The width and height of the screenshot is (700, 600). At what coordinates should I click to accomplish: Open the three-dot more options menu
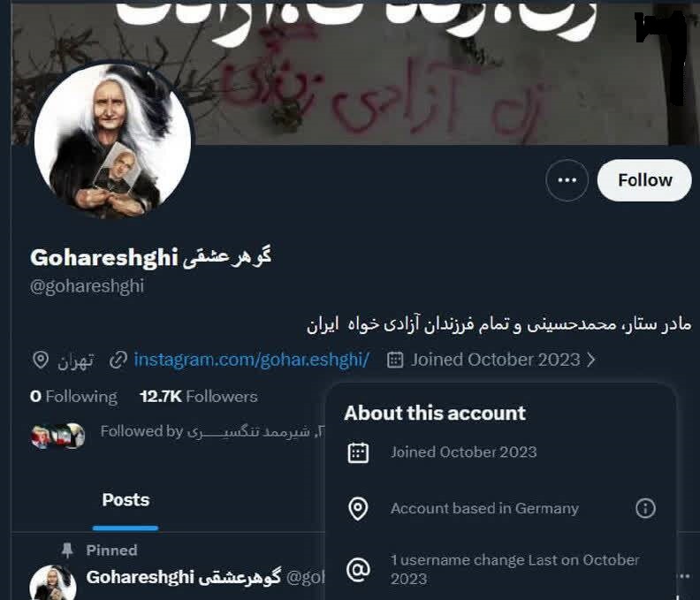[567, 180]
